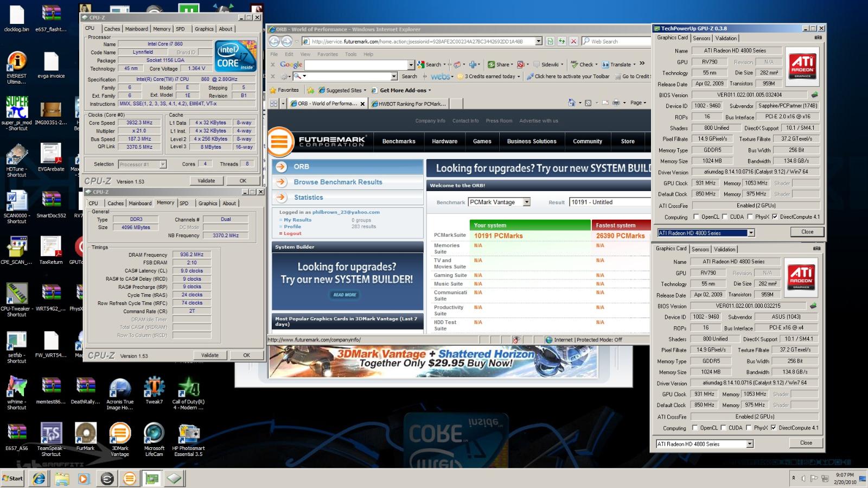Toggle DirectCompute 4.1 checkbox in top GPU-Z
Screen dimensions: 868x488
(775, 217)
